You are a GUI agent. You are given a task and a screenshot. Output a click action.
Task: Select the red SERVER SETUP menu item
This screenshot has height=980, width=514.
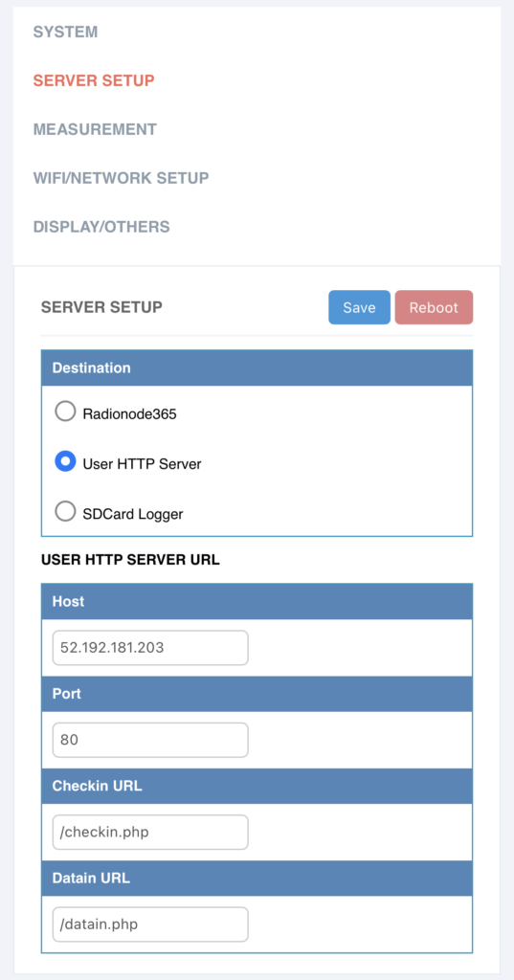pos(94,80)
